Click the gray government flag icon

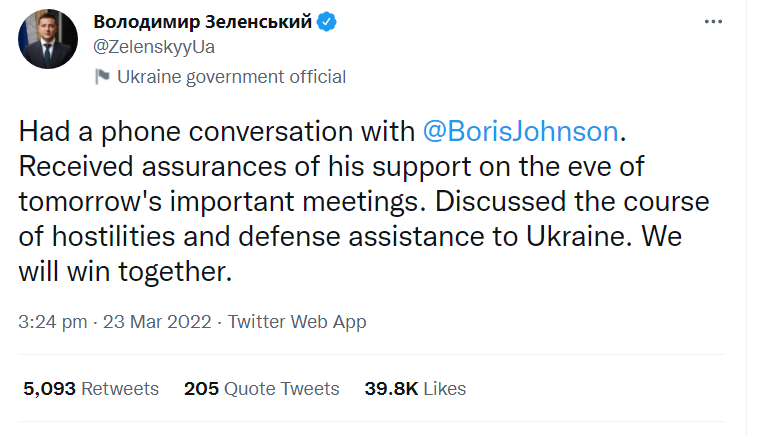click(101, 77)
